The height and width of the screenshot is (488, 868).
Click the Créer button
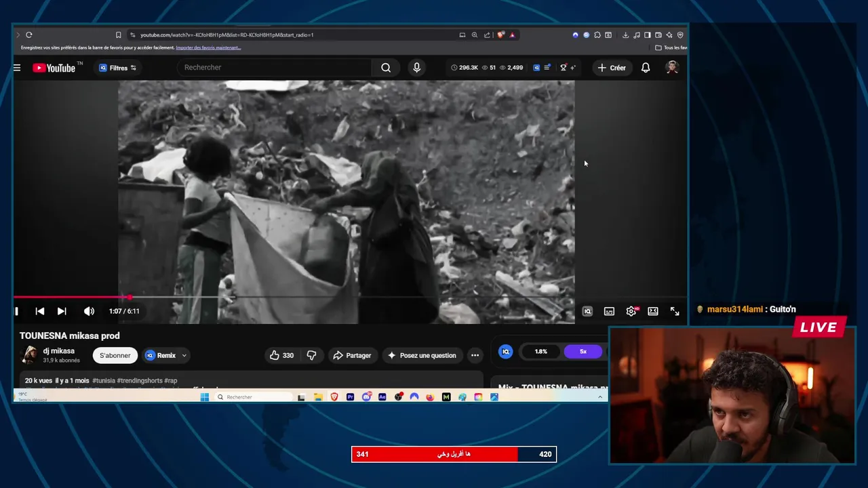click(612, 68)
